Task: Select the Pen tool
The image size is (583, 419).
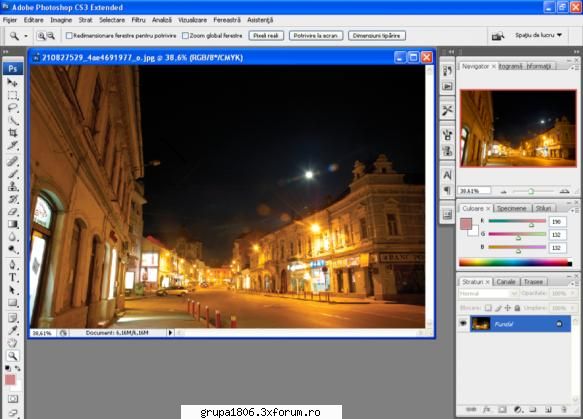Action: (13, 265)
